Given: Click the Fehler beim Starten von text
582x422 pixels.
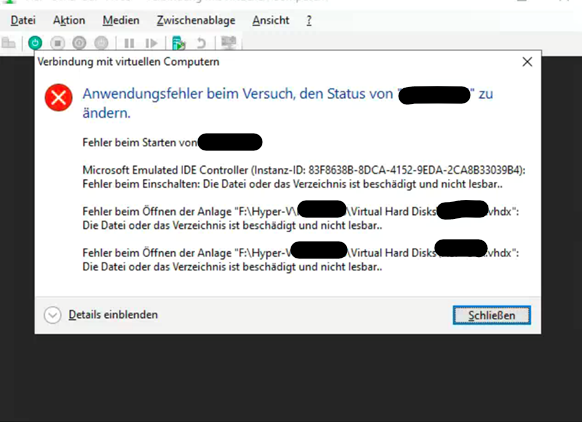Looking at the screenshot, I should (x=140, y=143).
